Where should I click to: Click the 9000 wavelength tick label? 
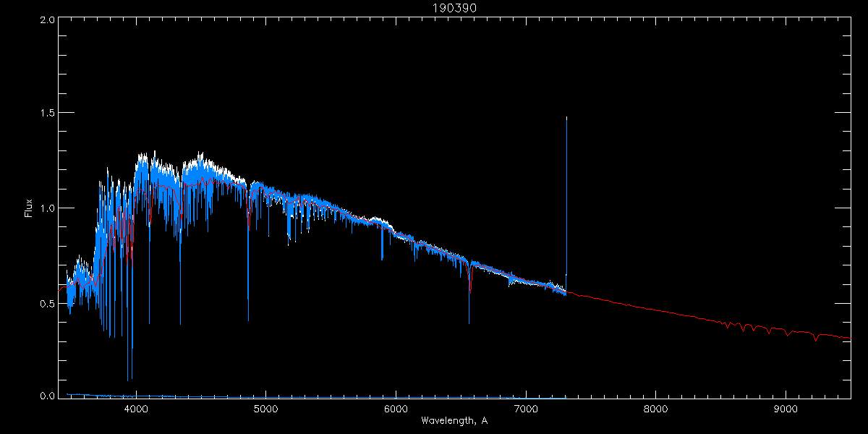(786, 409)
